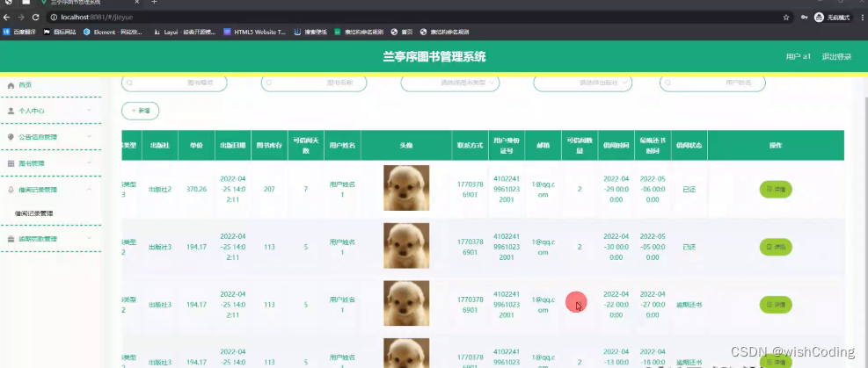868x368 pixels.
Task: Open the book type 图书类型 dropdown
Action: coord(450,83)
